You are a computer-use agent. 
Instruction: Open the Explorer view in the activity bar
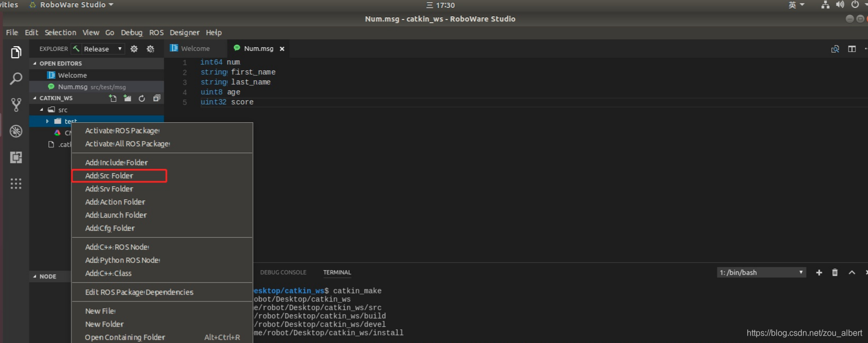pos(16,52)
